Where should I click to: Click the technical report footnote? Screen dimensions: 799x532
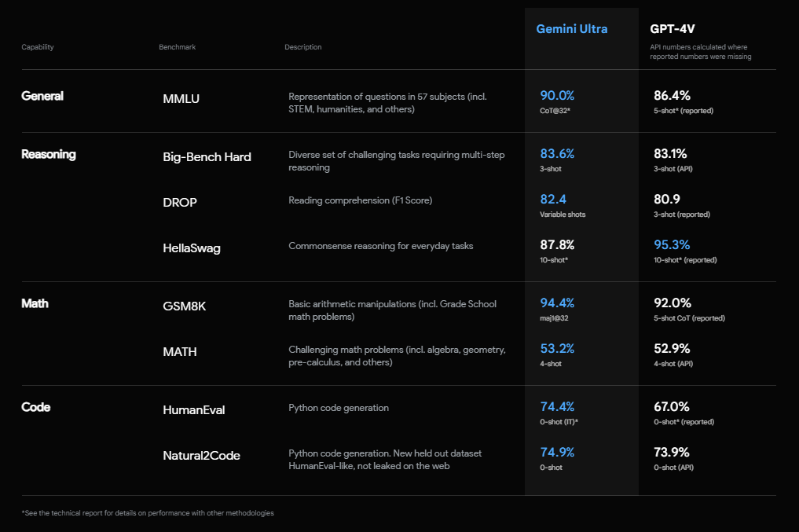[x=148, y=513]
